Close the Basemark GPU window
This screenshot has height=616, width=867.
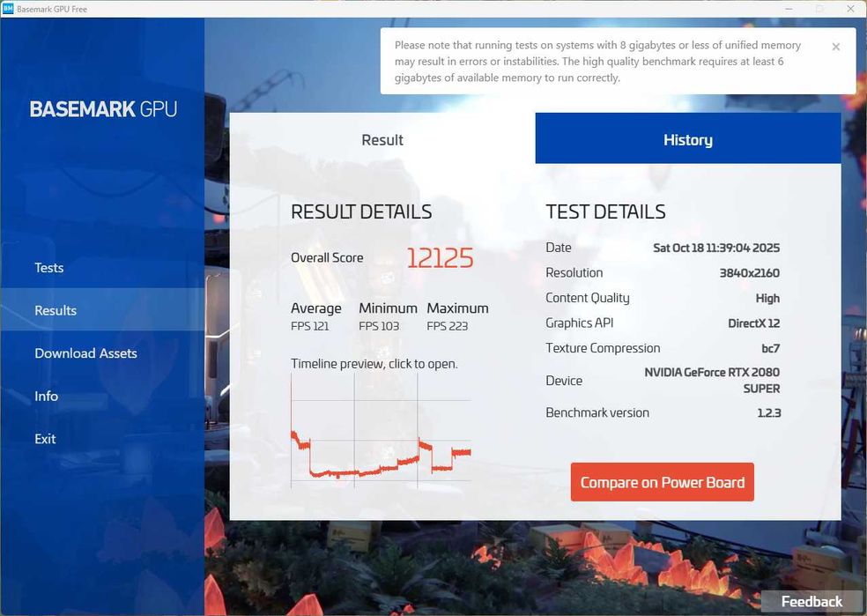point(850,9)
